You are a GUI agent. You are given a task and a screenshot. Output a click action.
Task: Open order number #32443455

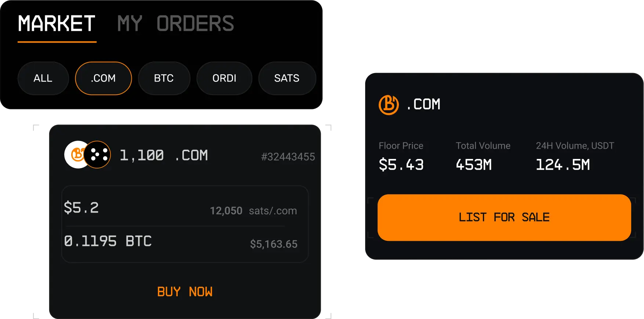(x=288, y=157)
